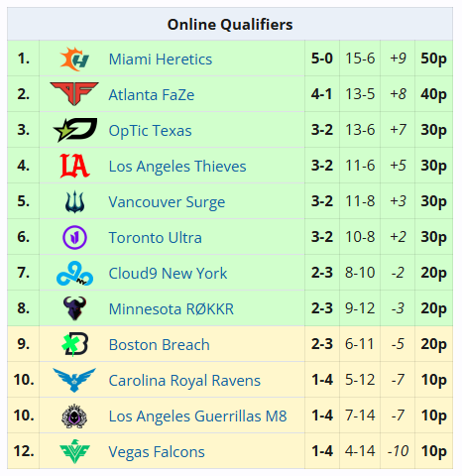This screenshot has width=462, height=476.
Task: Click the Los Angeles Guerrillas M8 logo
Action: (74, 416)
